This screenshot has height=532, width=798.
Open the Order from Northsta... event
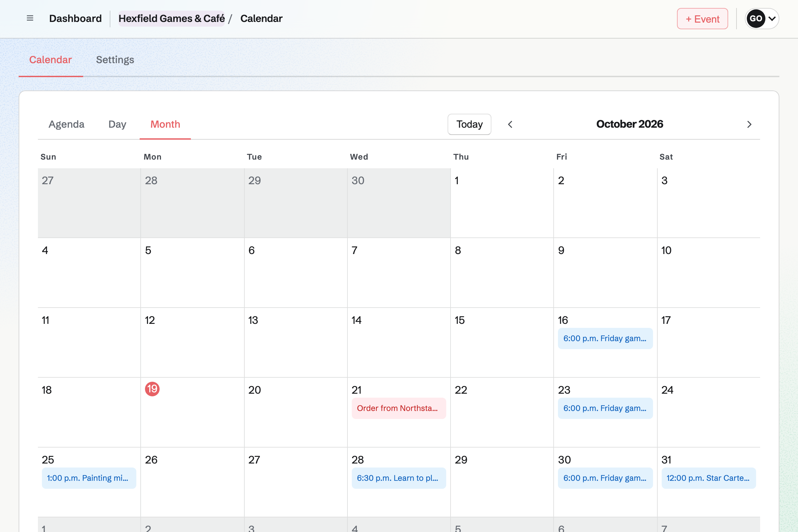click(399, 408)
